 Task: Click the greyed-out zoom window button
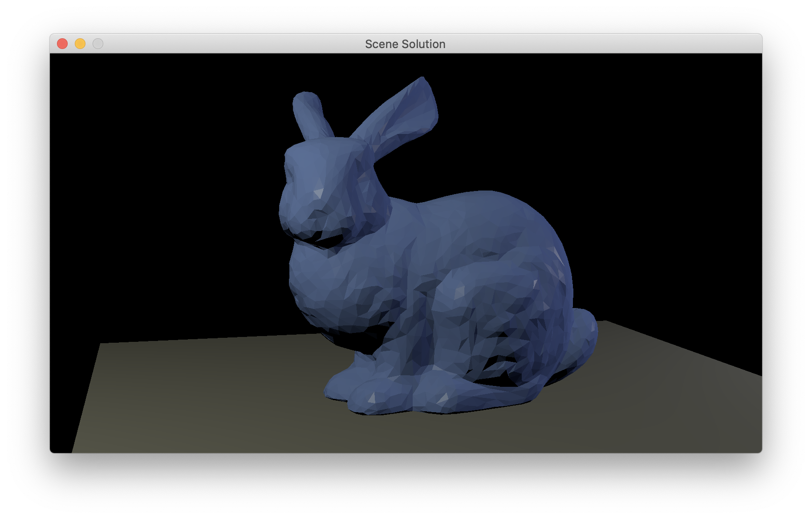pos(98,44)
